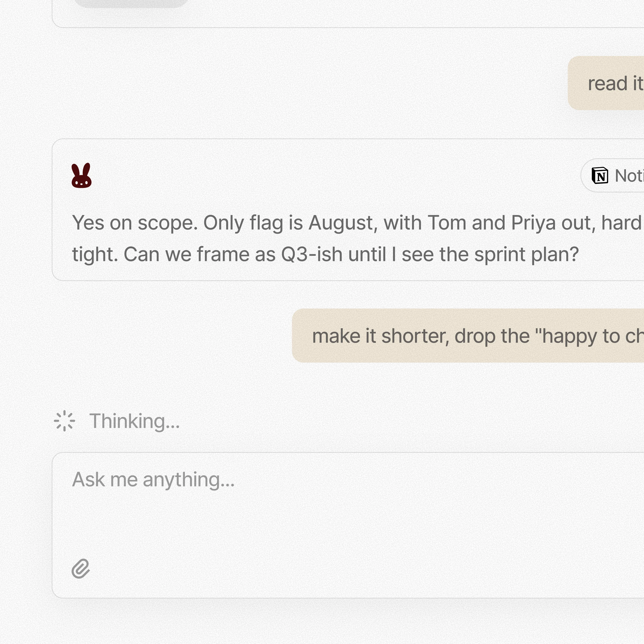Click the paperclip attach file icon
Image resolution: width=644 pixels, height=644 pixels.
tap(81, 569)
